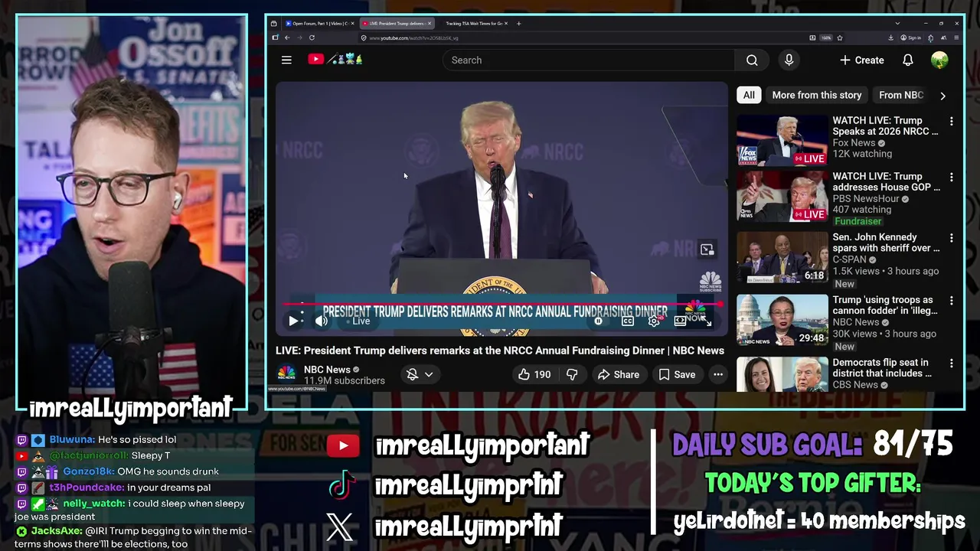Open options menu for PBS NewsHour video
980x551 pixels.
click(952, 178)
